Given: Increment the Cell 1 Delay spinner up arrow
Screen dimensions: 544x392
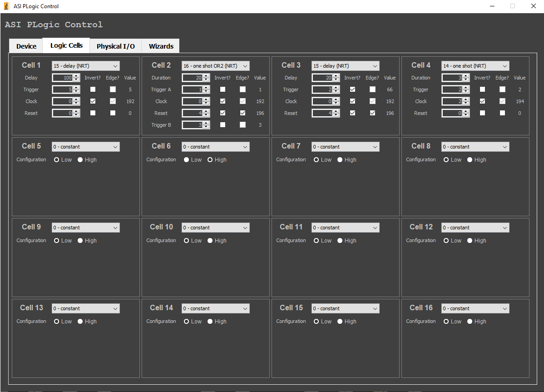Looking at the screenshot, I should (76, 76).
